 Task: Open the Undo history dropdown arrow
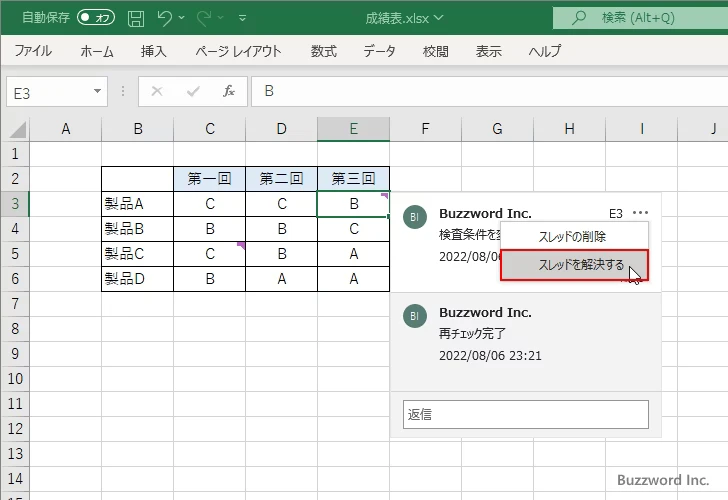tap(182, 18)
